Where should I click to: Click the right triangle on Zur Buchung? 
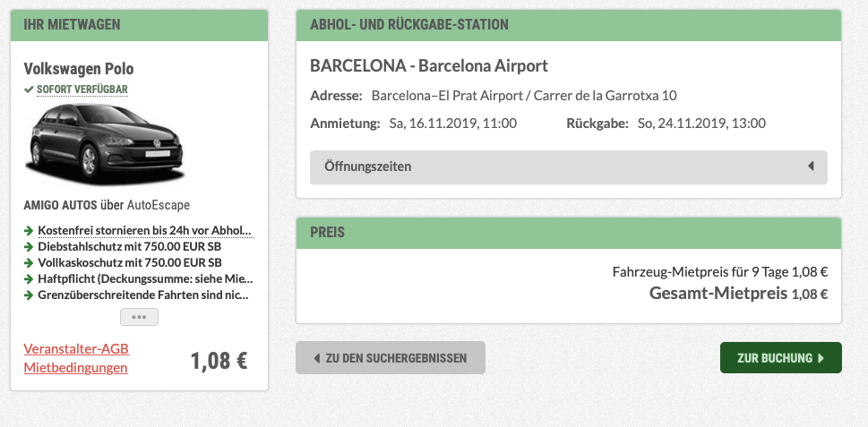click(x=821, y=358)
